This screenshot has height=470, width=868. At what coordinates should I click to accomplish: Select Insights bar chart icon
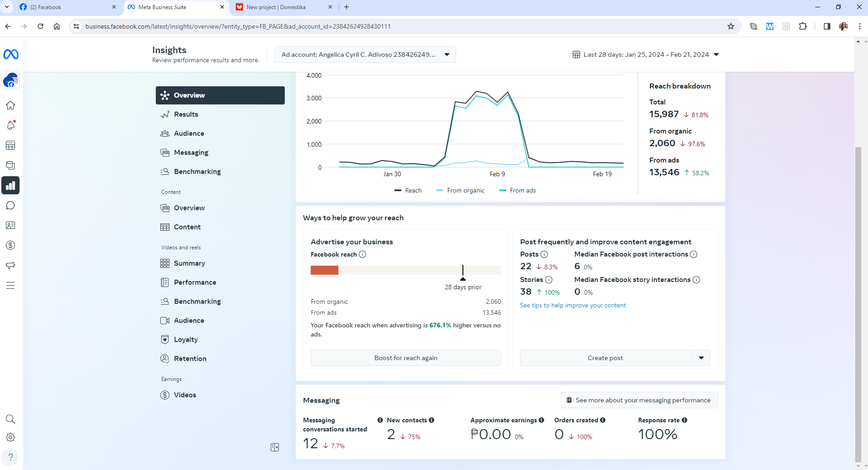10,185
